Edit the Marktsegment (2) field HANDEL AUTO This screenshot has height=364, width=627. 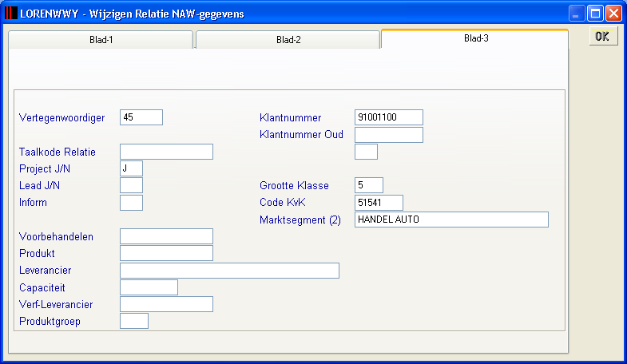tap(451, 220)
